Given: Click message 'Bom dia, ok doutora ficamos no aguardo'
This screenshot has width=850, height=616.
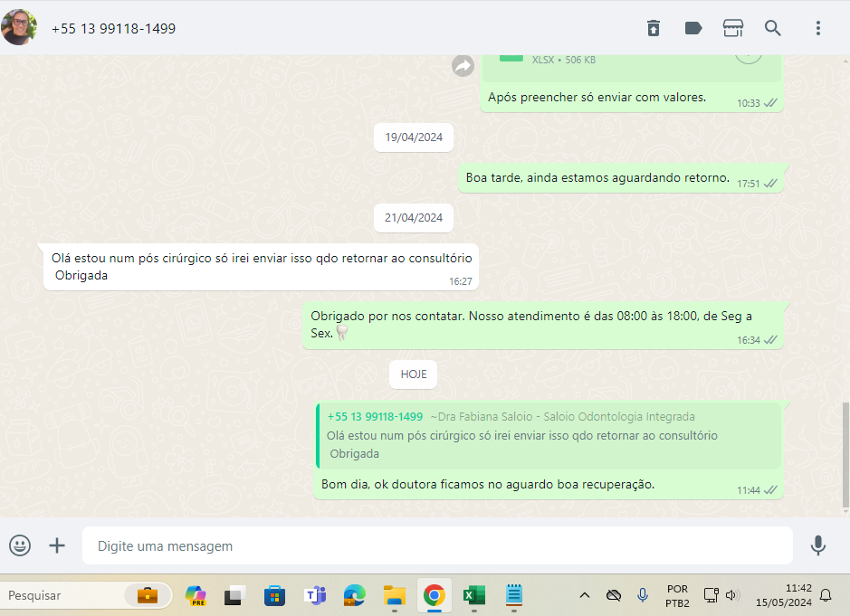Looking at the screenshot, I should coord(488,484).
